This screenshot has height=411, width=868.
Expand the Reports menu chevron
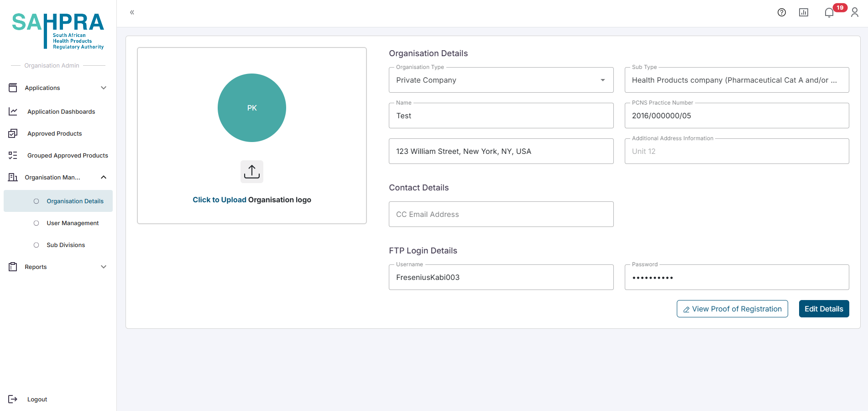click(x=104, y=267)
